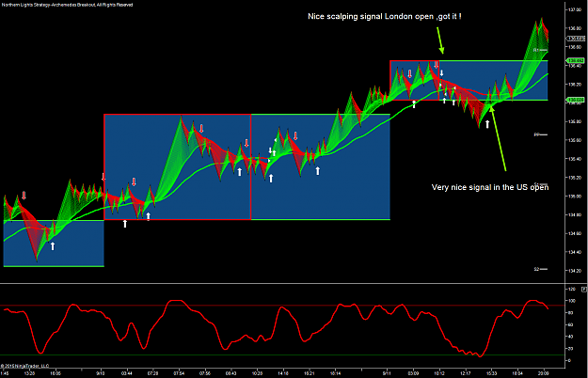Click the 20 value on the oscillator scale

click(571, 349)
